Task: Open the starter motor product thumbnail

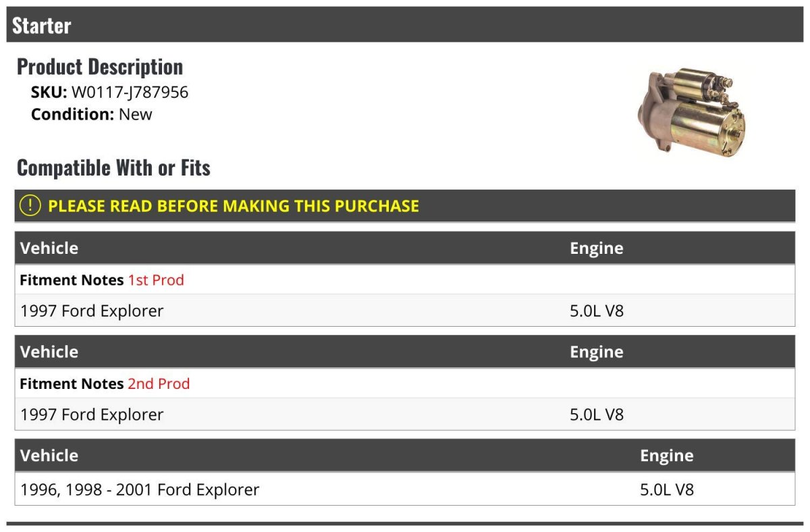Action: click(x=691, y=111)
